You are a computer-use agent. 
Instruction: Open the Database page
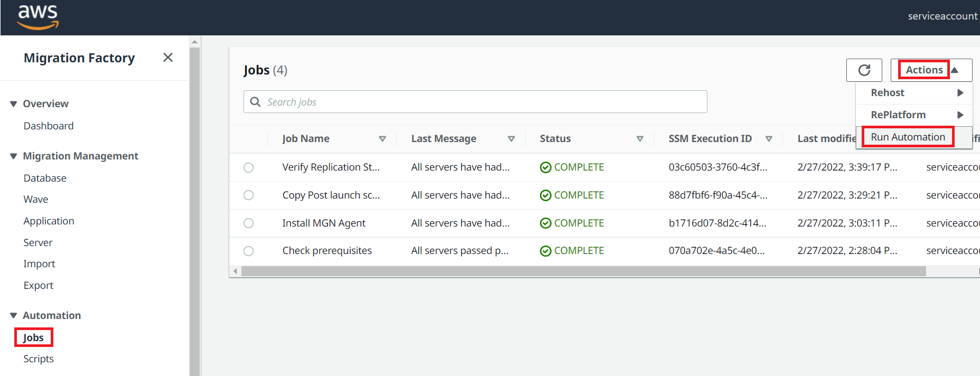[45, 178]
